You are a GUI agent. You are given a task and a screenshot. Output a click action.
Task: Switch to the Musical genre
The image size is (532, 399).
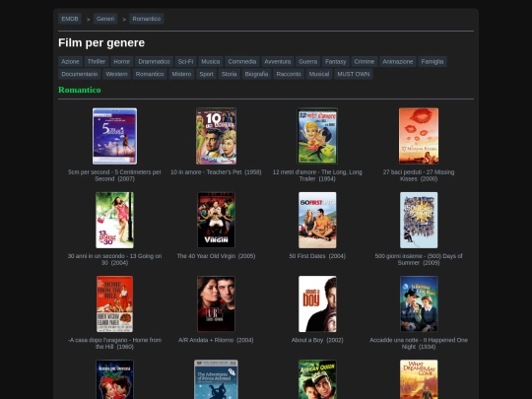(319, 74)
